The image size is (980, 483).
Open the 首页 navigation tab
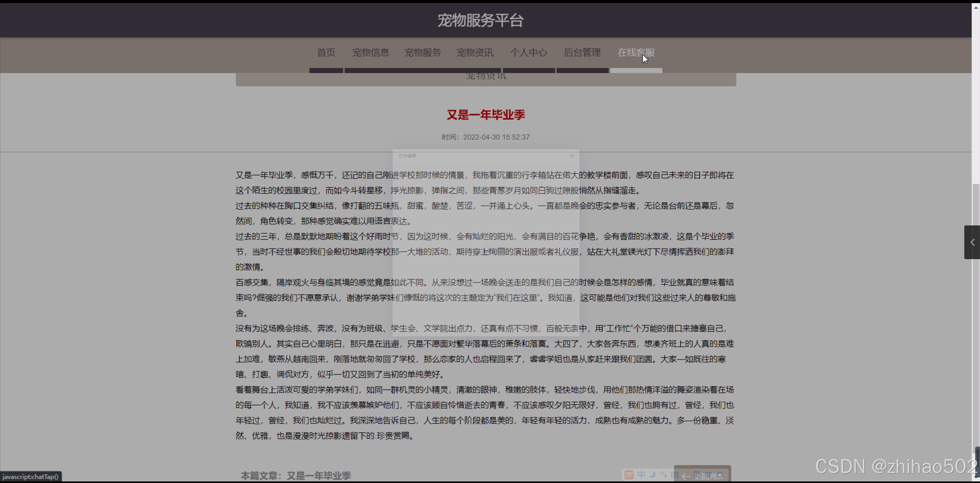[326, 53]
